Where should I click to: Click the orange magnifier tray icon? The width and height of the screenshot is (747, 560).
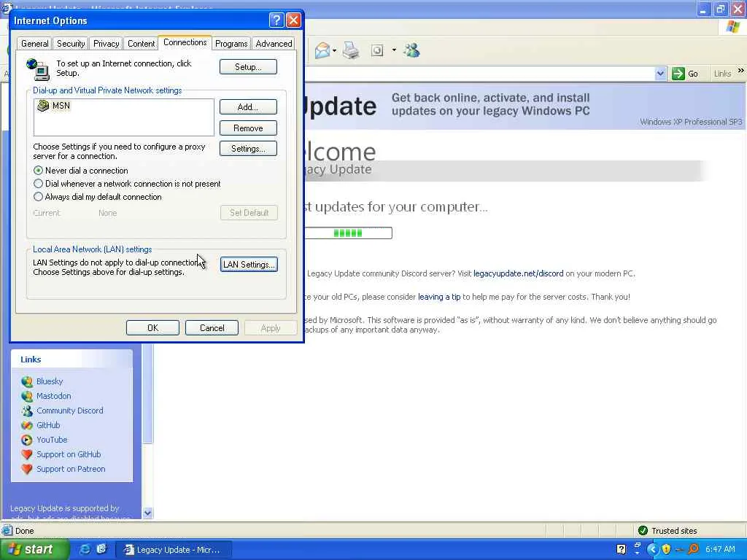coord(693,550)
